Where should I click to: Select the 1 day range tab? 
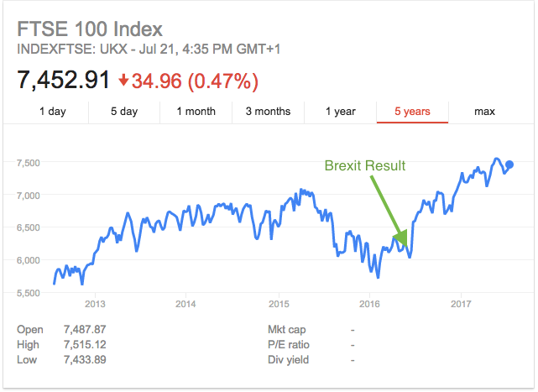click(x=52, y=111)
